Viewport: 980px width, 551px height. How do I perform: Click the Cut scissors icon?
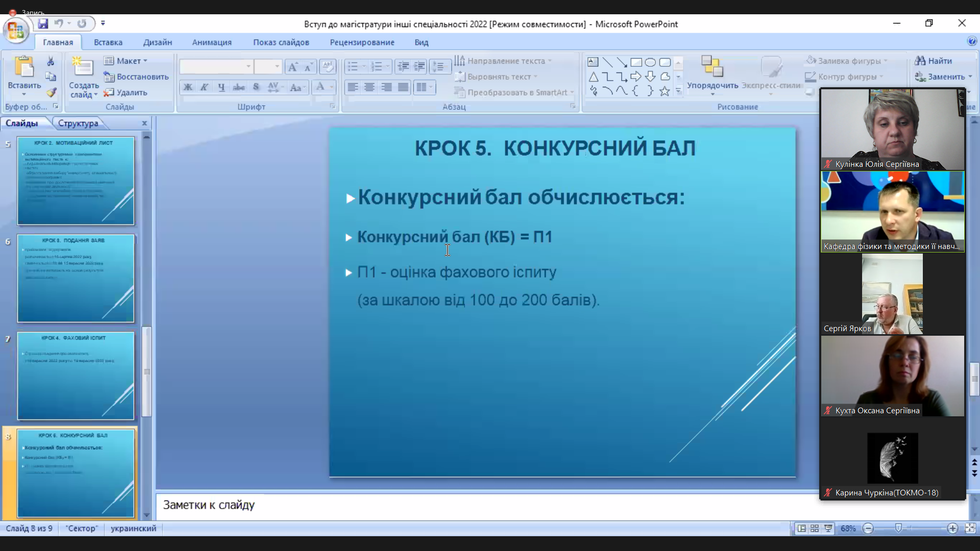pyautogui.click(x=51, y=61)
